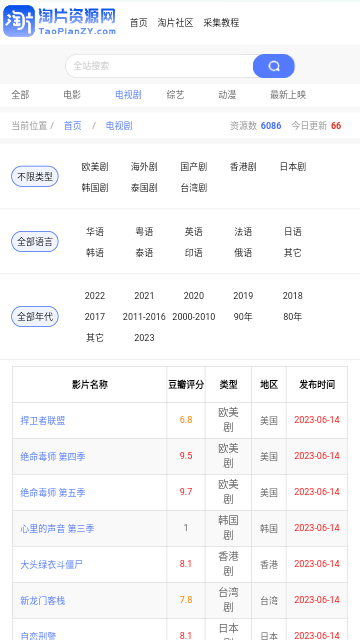
Task: Click the 豆瓣评分 column header
Action: pos(186,384)
